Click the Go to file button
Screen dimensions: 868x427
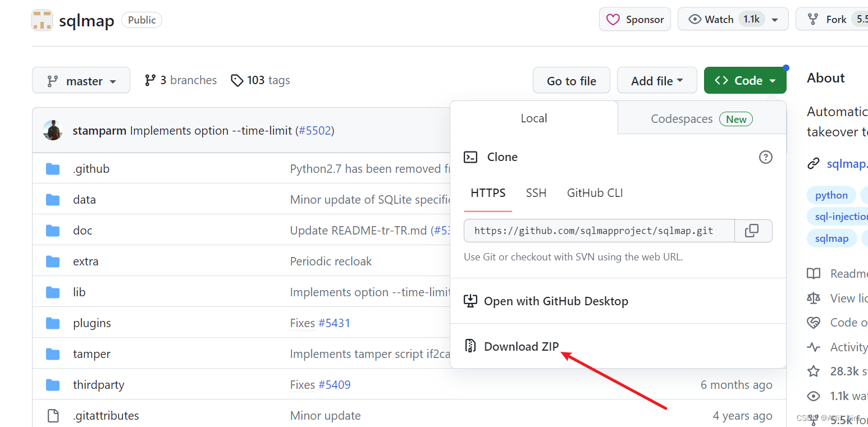tap(572, 81)
